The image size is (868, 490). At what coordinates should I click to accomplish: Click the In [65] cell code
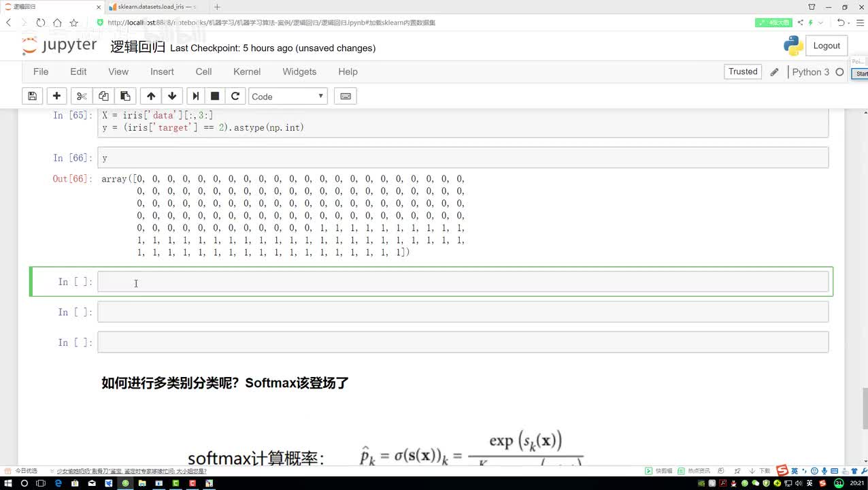pos(463,122)
